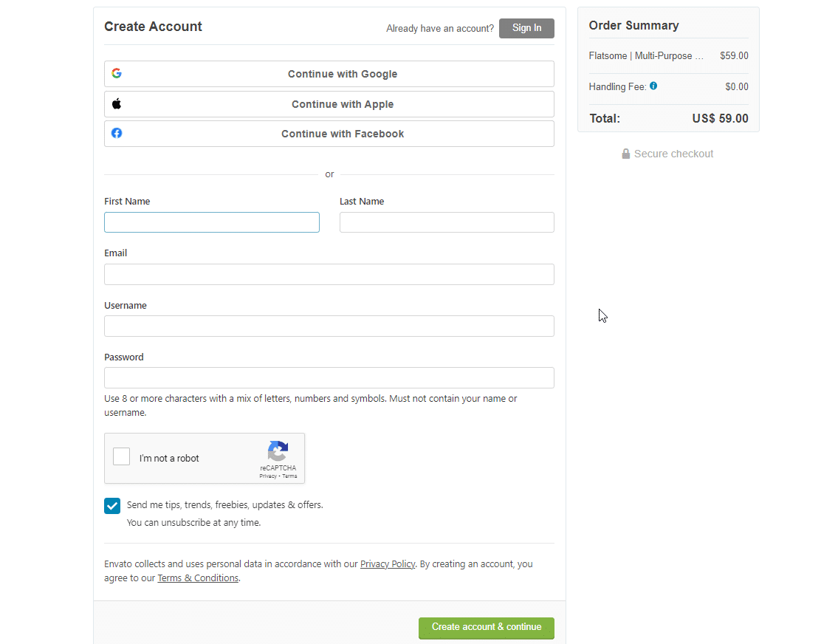Focus the Last Name field
Viewport: 838px width, 644px height.
447,222
